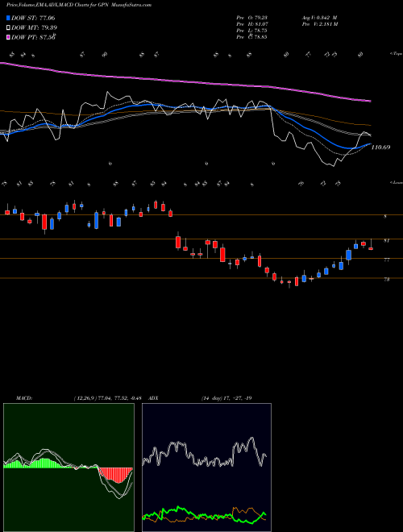The width and height of the screenshot is (403, 532).
Task: Select the 'DOW PT: 87.58' legend text
Action: [x=34, y=37]
